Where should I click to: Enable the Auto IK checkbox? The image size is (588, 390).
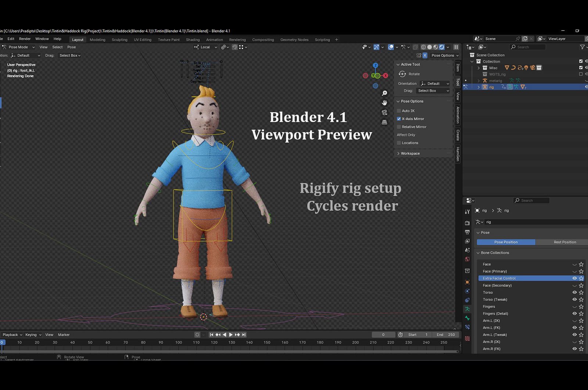pos(399,111)
